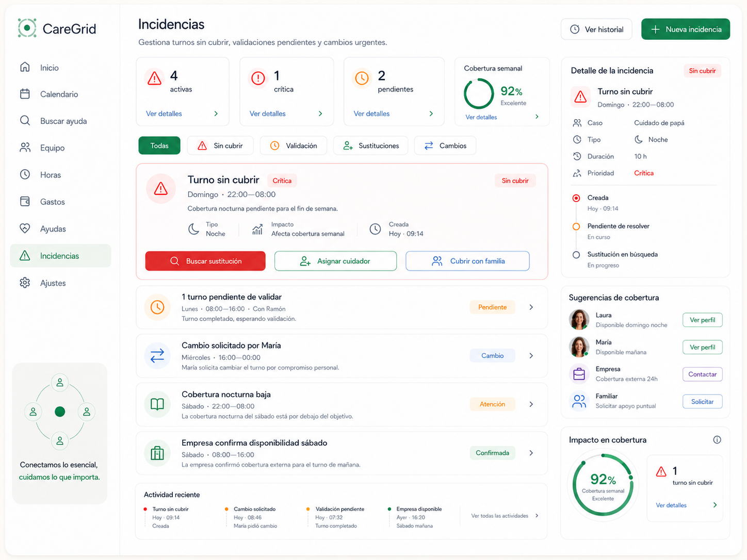The width and height of the screenshot is (747, 560).
Task: Open Ver detalles arrow on the activas card
Action: tap(216, 113)
